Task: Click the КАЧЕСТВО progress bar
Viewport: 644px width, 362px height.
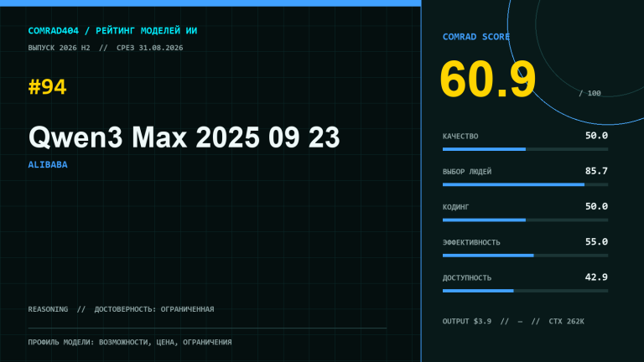Action: [525, 149]
